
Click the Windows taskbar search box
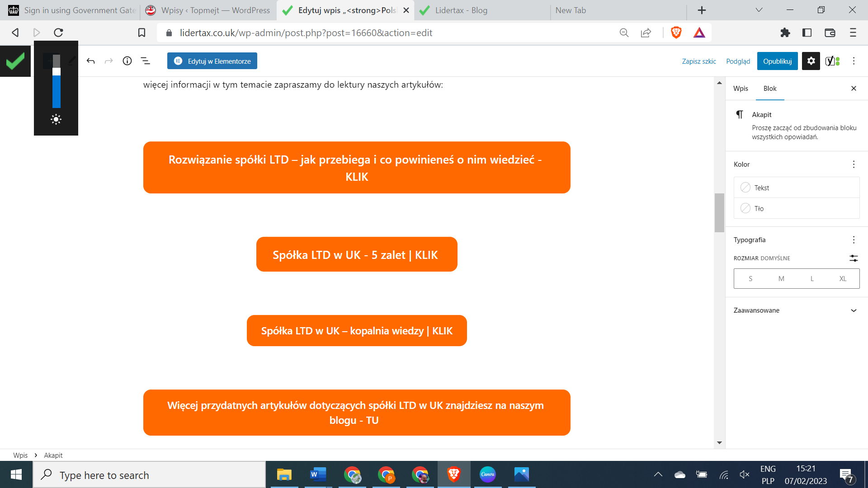[149, 475]
